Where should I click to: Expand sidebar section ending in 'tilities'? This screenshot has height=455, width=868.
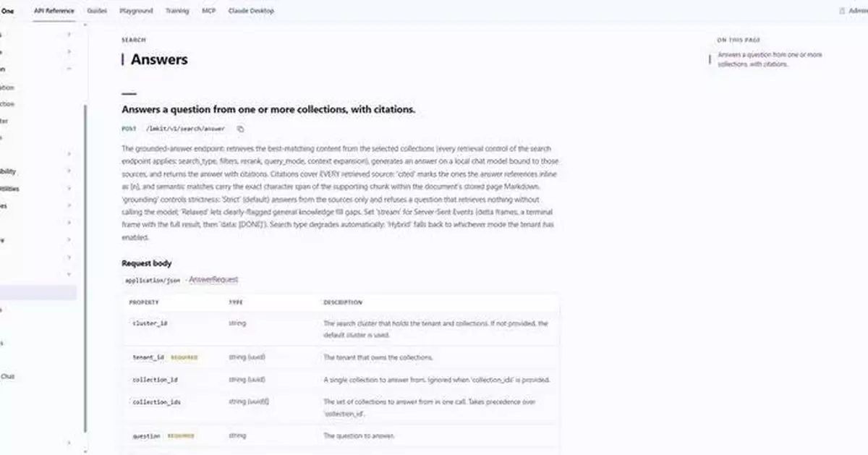pos(69,189)
